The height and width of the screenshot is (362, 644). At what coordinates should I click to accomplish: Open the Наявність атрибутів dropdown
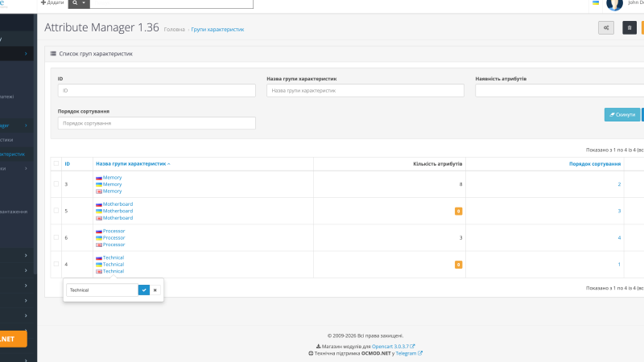tap(559, 91)
